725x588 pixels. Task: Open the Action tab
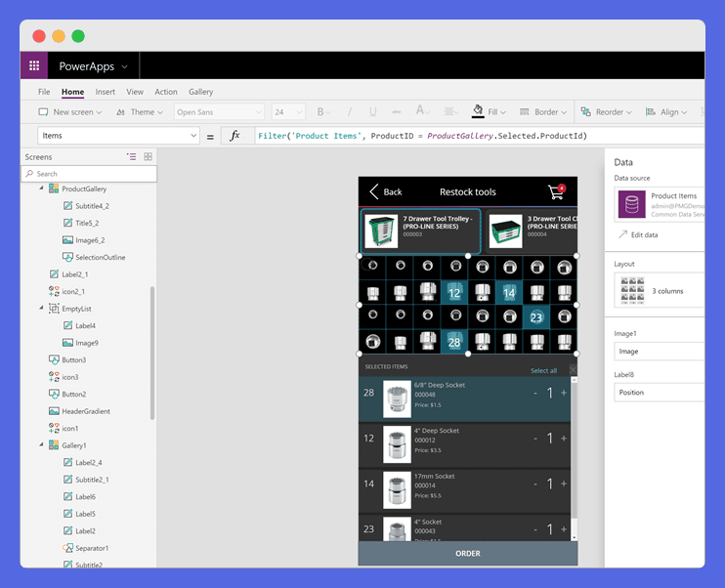point(165,92)
